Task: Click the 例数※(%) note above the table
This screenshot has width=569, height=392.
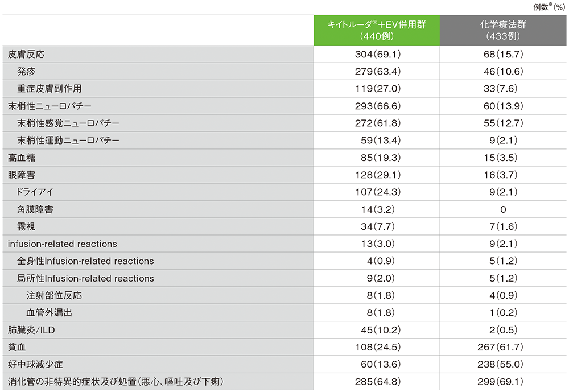Action: click(x=549, y=7)
